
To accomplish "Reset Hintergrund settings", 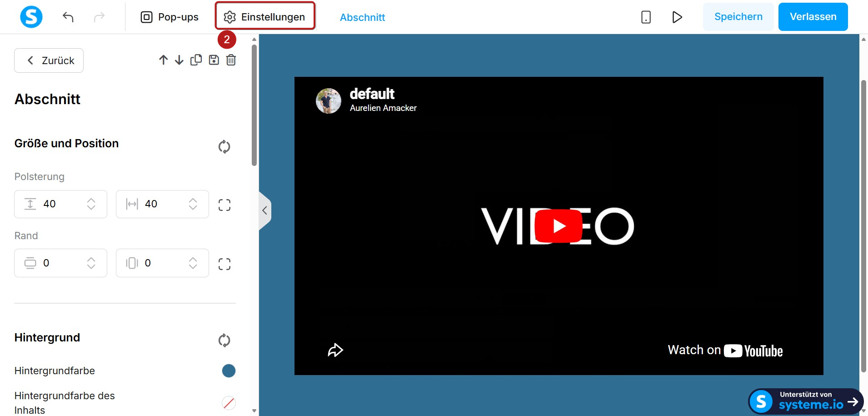I will coord(224,340).
